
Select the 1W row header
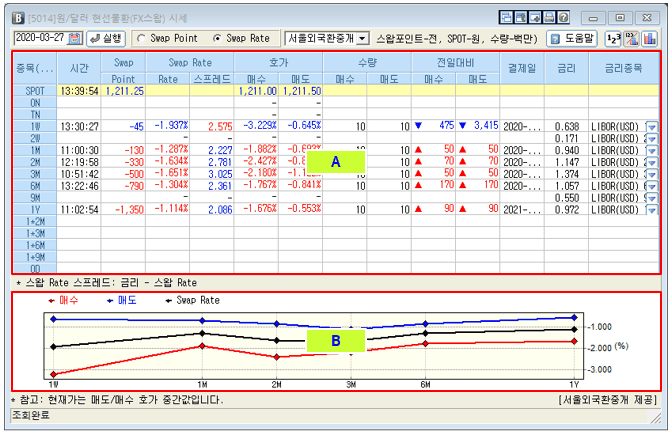tap(35, 127)
